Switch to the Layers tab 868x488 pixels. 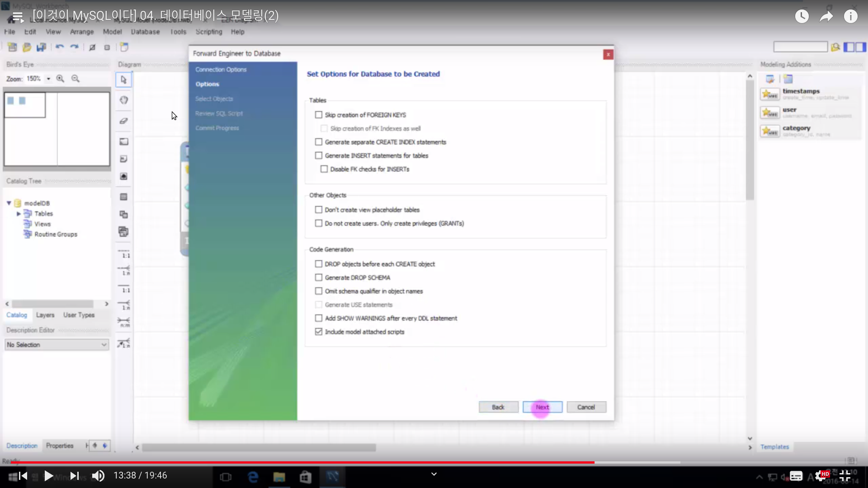(x=45, y=315)
